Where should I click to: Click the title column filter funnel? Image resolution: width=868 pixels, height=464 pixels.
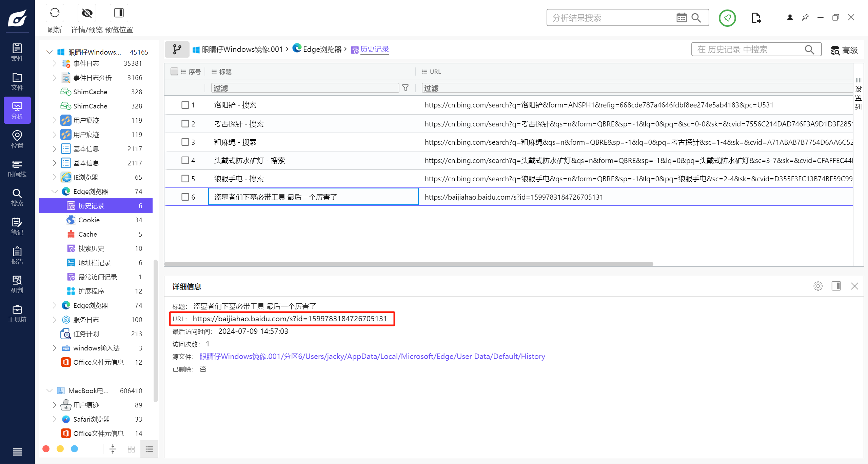(405, 88)
